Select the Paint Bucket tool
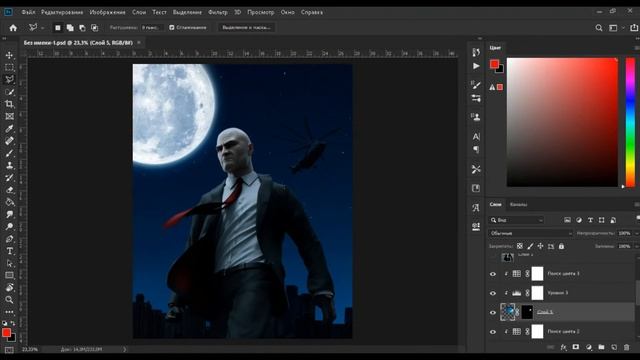Screen dimensions: 640x360 [9, 202]
